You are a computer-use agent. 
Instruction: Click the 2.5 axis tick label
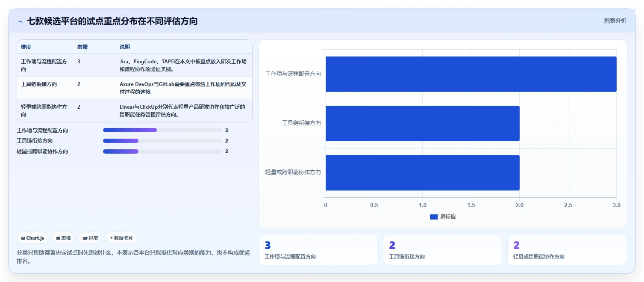(568, 205)
